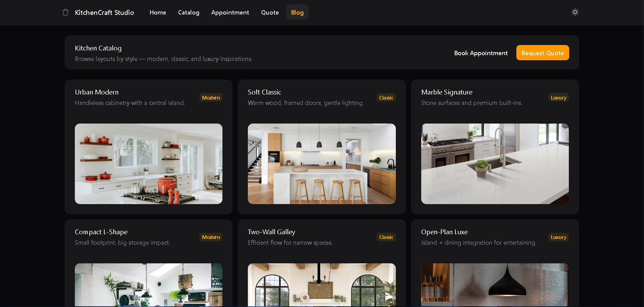Open the Soft Classic kitchen photo
Viewport: 644px width, 307px height.
tap(322, 164)
